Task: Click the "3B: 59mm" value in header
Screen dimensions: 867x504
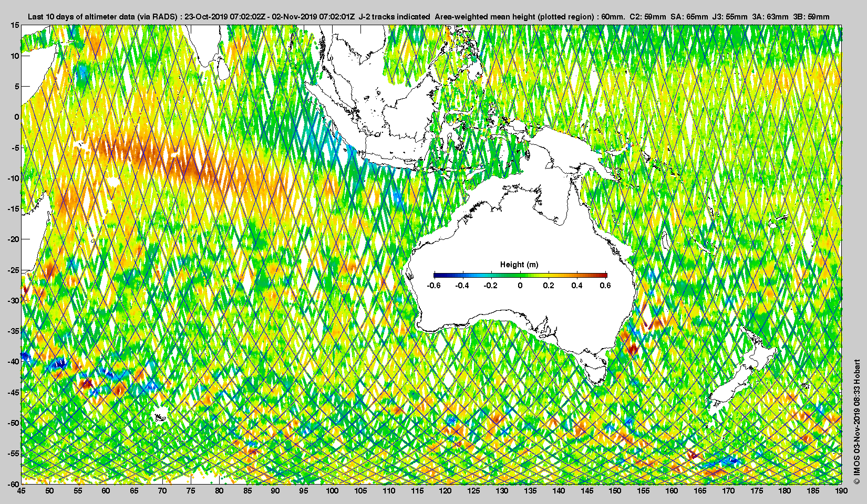Action: coord(812,17)
